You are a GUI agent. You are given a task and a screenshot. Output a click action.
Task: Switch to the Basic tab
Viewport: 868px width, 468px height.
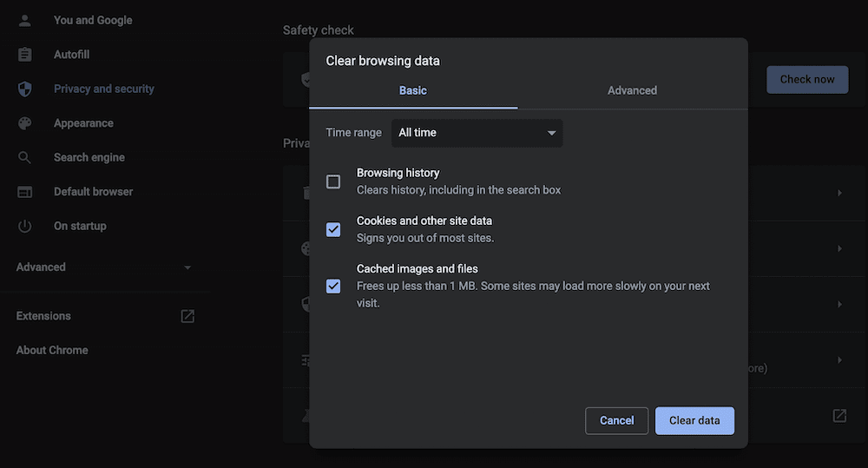click(413, 91)
